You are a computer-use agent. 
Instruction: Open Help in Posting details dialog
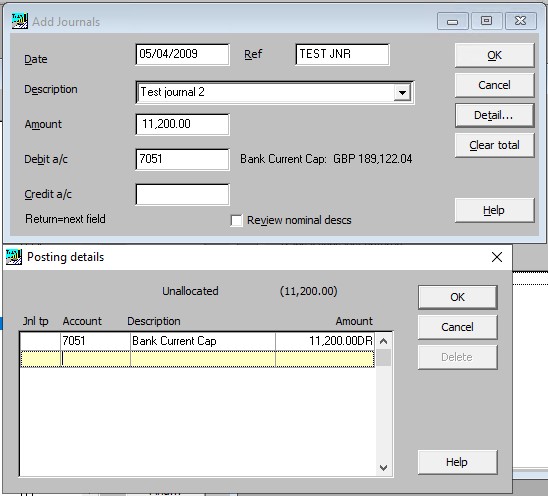pos(457,462)
